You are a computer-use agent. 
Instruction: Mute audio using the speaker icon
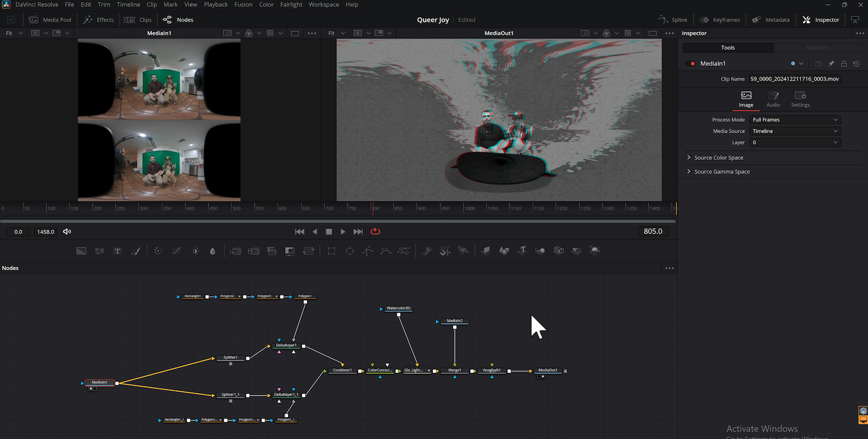pos(66,231)
